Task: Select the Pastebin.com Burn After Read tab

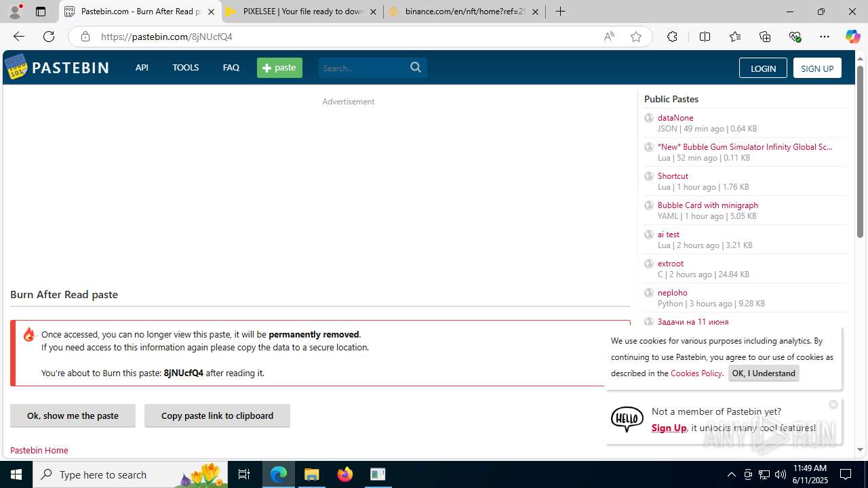Action: pos(140,12)
